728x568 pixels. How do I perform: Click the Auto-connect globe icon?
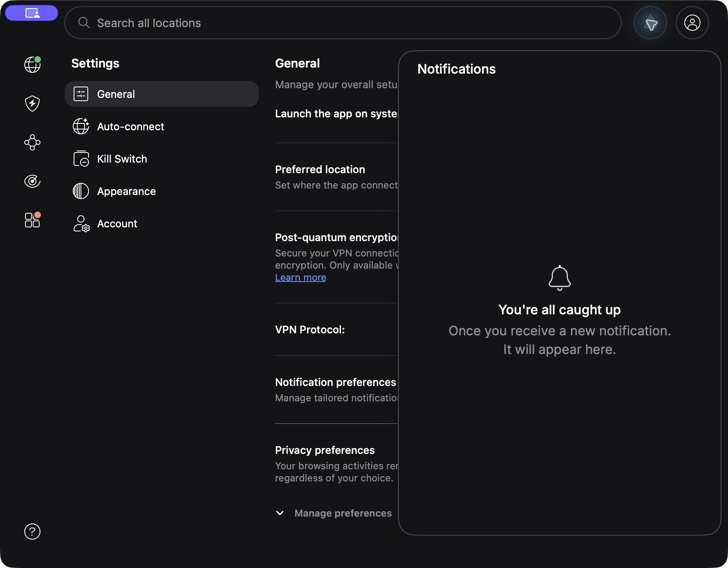[x=81, y=126]
